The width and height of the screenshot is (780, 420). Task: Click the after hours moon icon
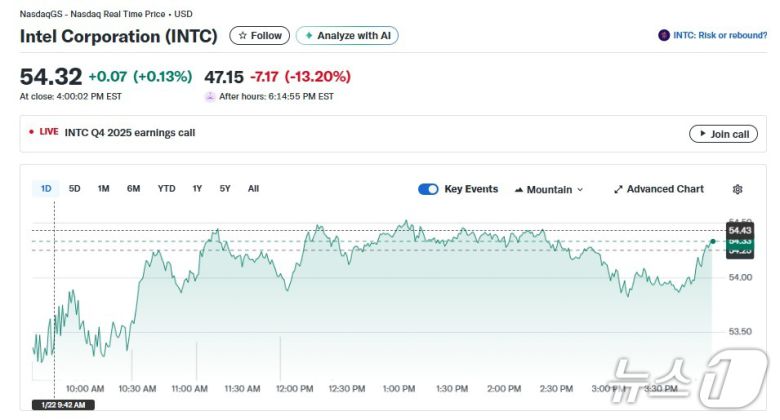pyautogui.click(x=210, y=97)
